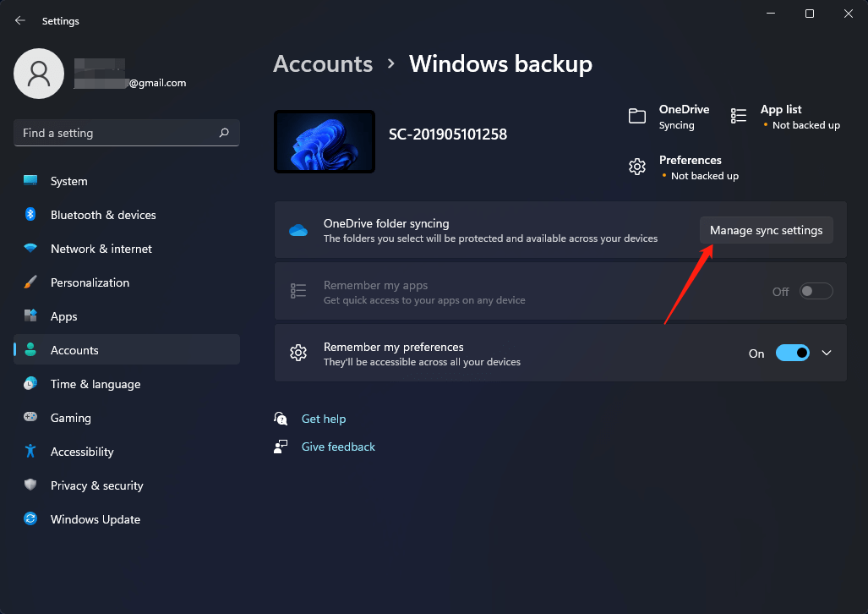Toggle Remember my preferences off
The image size is (868, 614).
point(792,353)
